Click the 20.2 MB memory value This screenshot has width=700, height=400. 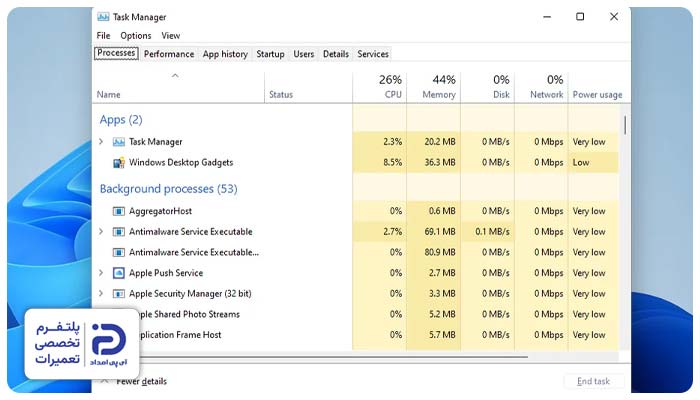click(440, 142)
